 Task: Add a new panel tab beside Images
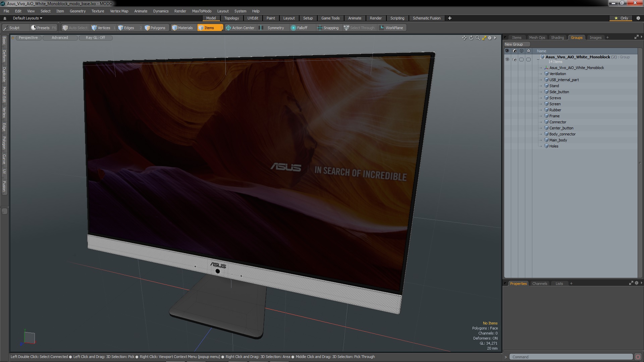[607, 38]
